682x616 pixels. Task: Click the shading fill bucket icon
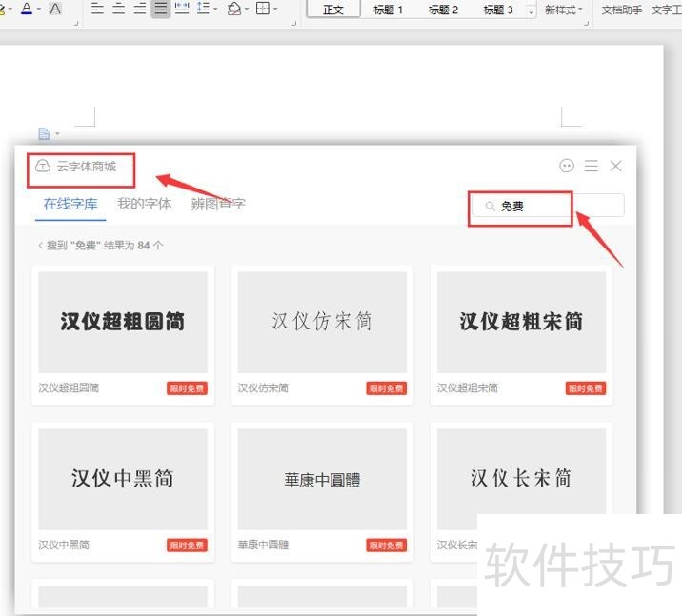tap(234, 9)
